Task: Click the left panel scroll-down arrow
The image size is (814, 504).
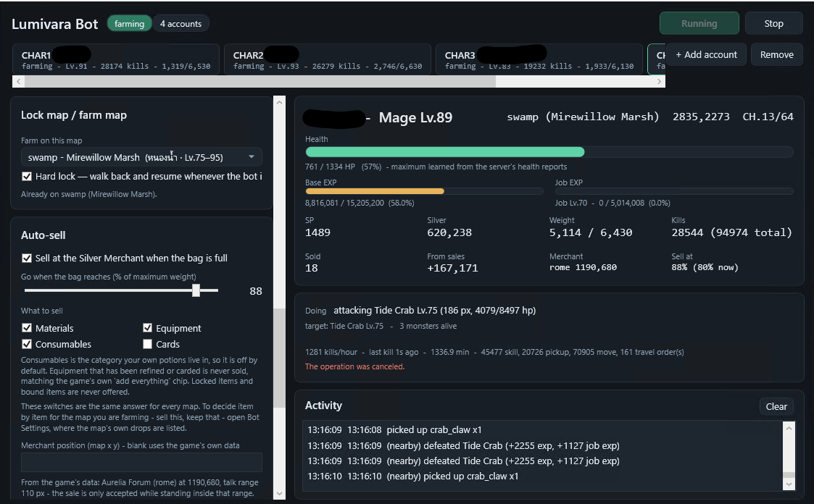Action: click(x=279, y=494)
